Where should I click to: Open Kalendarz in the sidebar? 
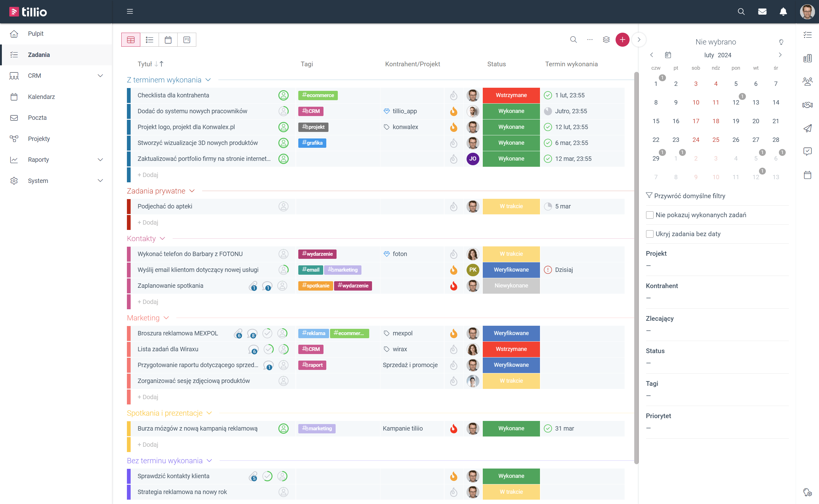(x=56, y=97)
